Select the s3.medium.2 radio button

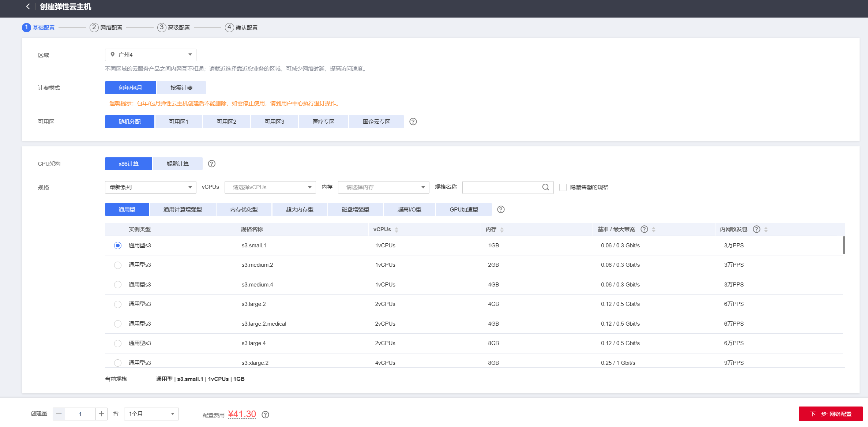click(117, 265)
